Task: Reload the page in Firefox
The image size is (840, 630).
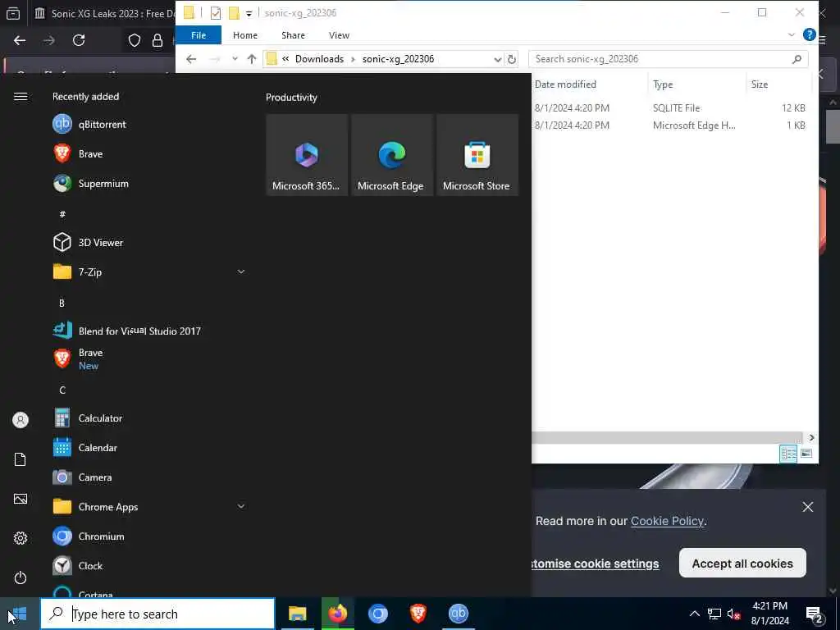Action: coord(79,40)
